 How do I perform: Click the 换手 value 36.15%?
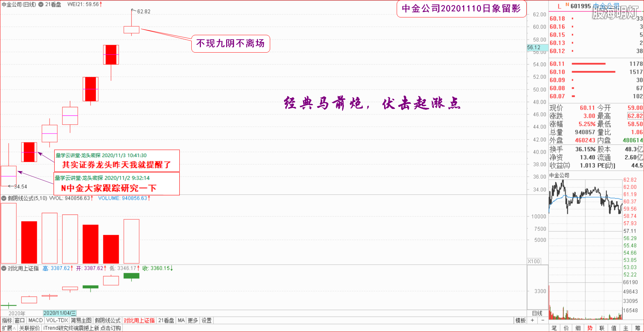click(x=585, y=149)
